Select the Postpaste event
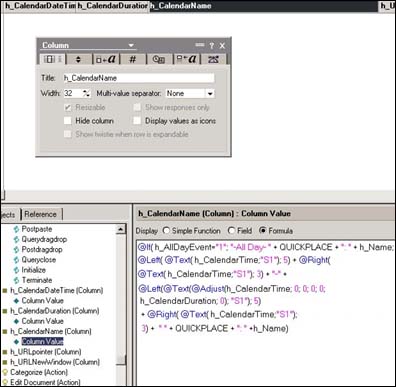396x387 pixels. coord(37,229)
